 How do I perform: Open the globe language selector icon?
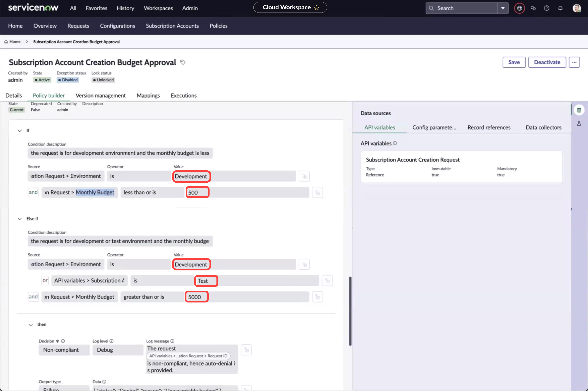(519, 8)
